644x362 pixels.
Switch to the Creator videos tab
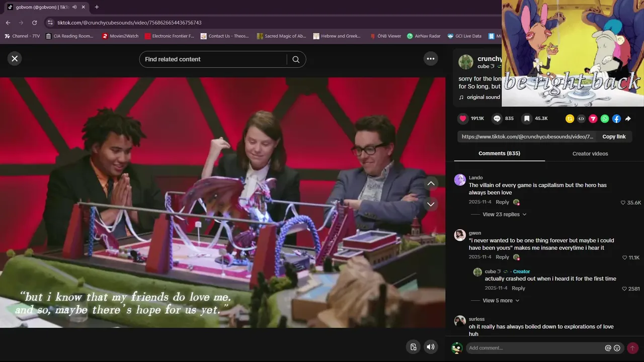tap(590, 154)
